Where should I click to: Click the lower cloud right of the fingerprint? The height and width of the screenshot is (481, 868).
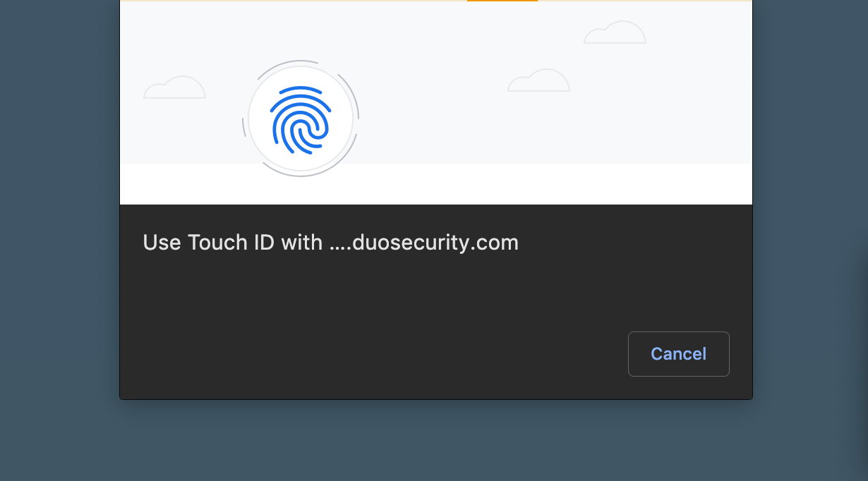click(538, 80)
